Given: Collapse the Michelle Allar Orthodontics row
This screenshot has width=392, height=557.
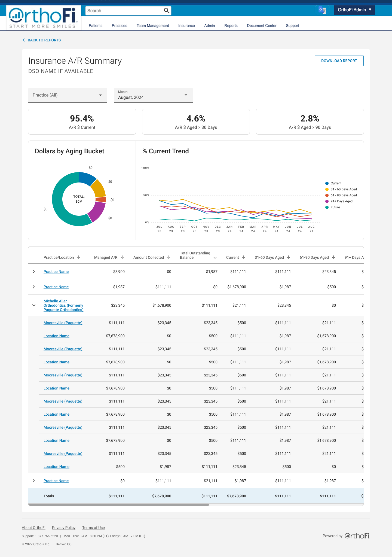Looking at the screenshot, I should tap(34, 305).
